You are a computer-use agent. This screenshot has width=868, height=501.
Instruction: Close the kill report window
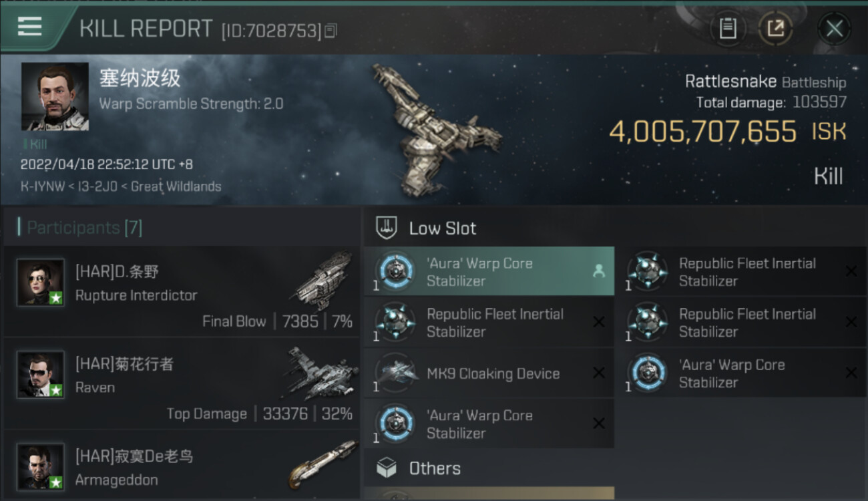pos(834,29)
